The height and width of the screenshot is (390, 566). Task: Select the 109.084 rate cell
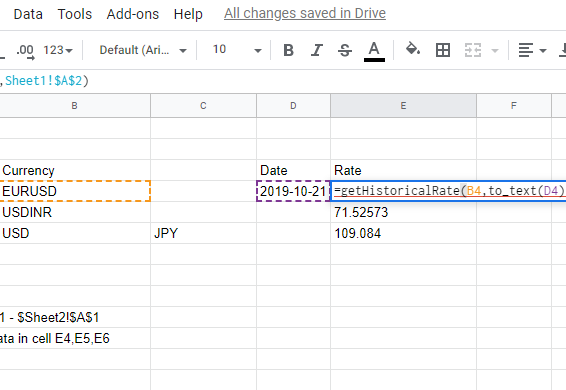(403, 233)
